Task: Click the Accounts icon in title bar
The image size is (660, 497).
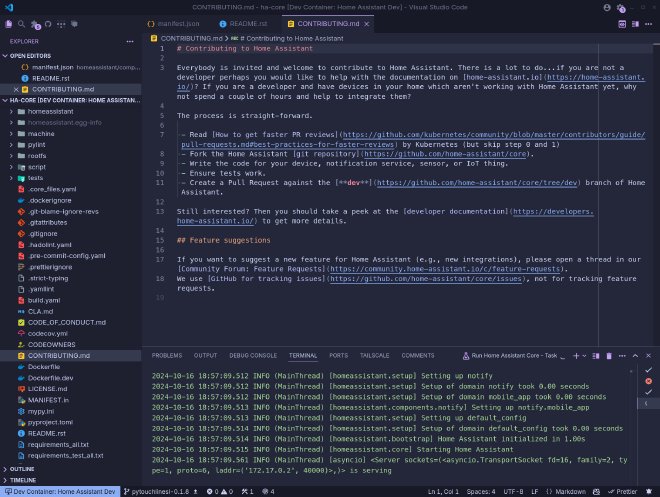Action: point(607,7)
